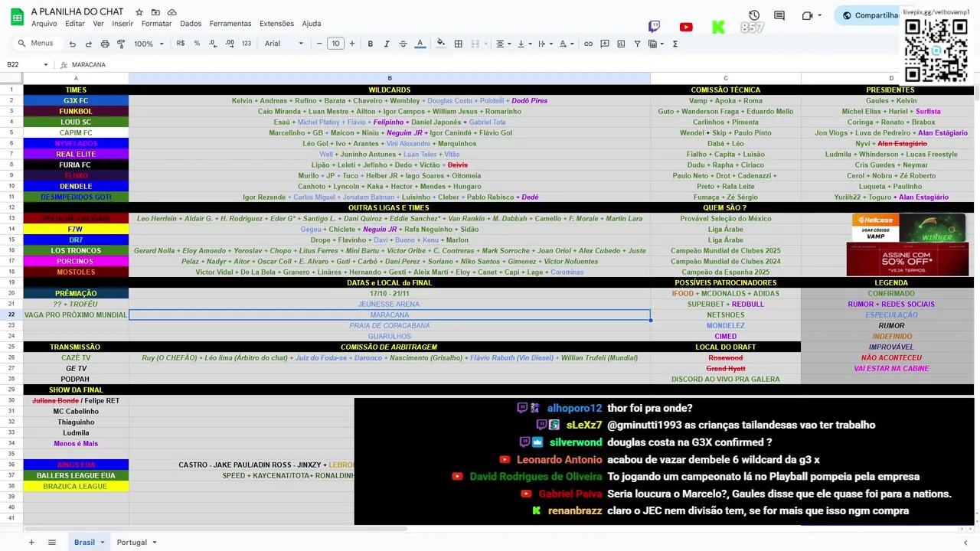Image resolution: width=980 pixels, height=551 pixels.
Task: Add a new sheet with plus
Action: coord(31,542)
